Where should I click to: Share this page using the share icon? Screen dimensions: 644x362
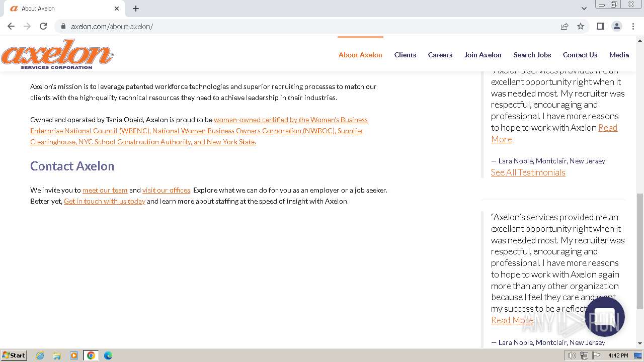click(565, 26)
